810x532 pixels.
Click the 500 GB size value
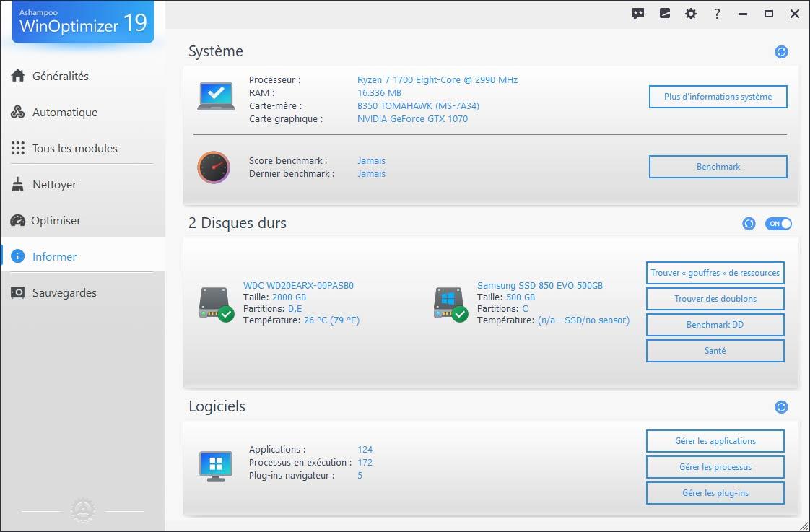[521, 297]
